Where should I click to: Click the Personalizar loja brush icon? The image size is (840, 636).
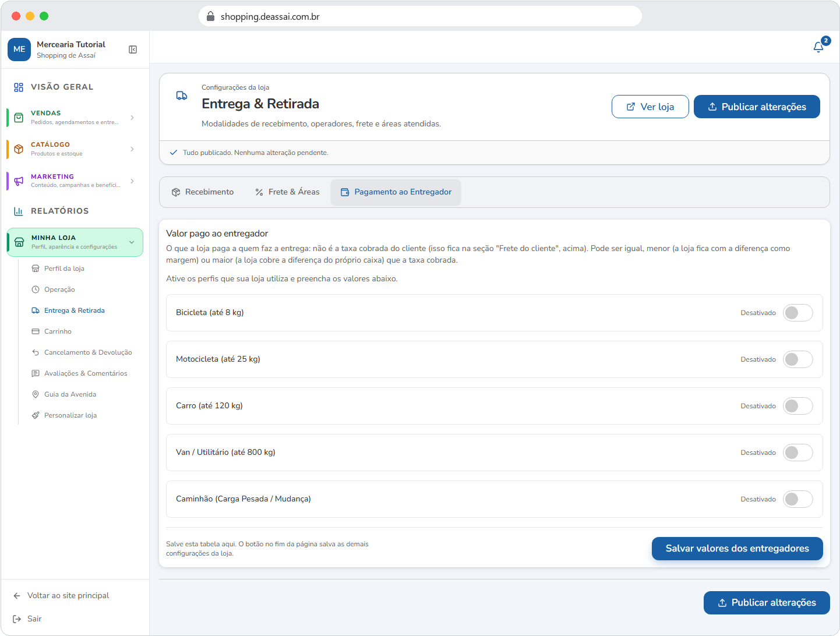click(x=36, y=415)
